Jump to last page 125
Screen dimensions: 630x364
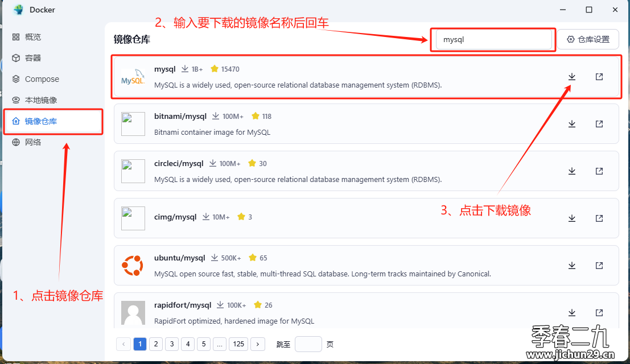click(238, 344)
